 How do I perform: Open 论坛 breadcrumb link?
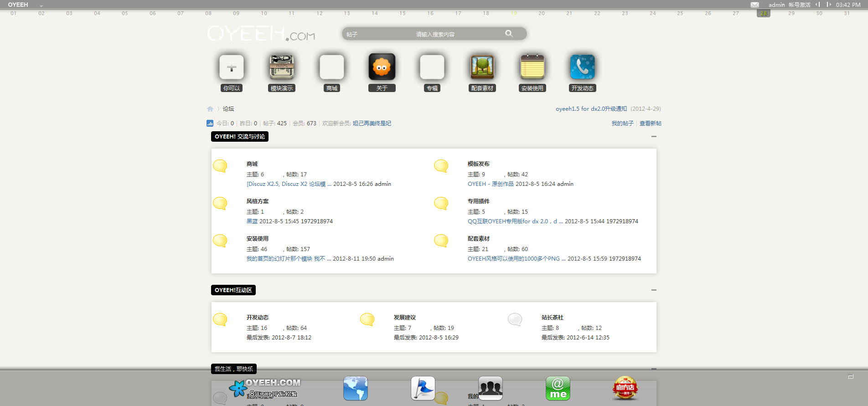[x=228, y=109]
